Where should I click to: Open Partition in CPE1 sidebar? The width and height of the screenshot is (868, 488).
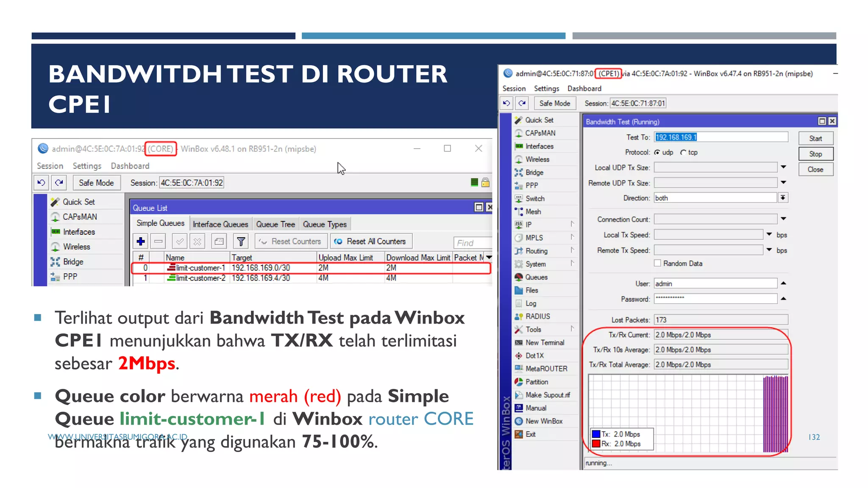(x=537, y=382)
